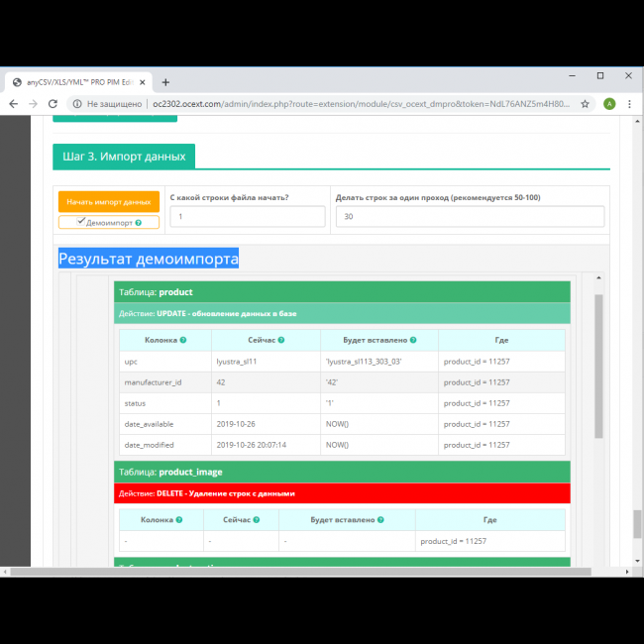Open a new browser tab
This screenshot has width=644, height=644.
click(165, 81)
